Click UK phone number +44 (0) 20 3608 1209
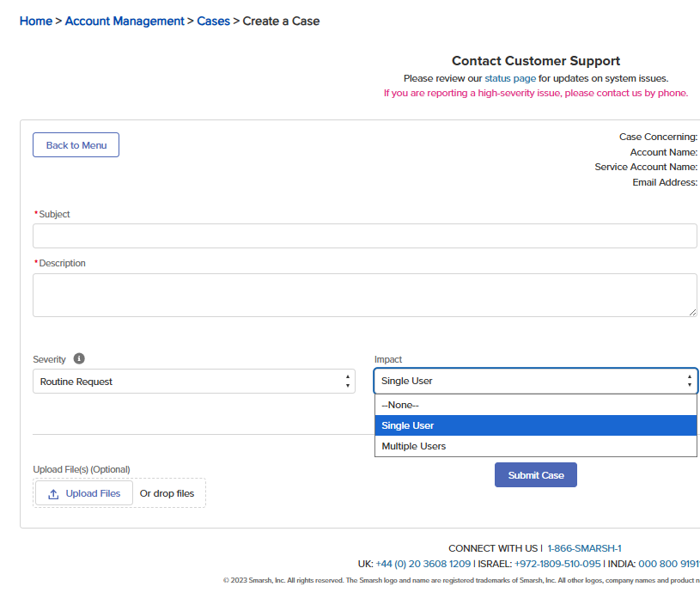This screenshot has height=605, width=700. pyautogui.click(x=423, y=564)
